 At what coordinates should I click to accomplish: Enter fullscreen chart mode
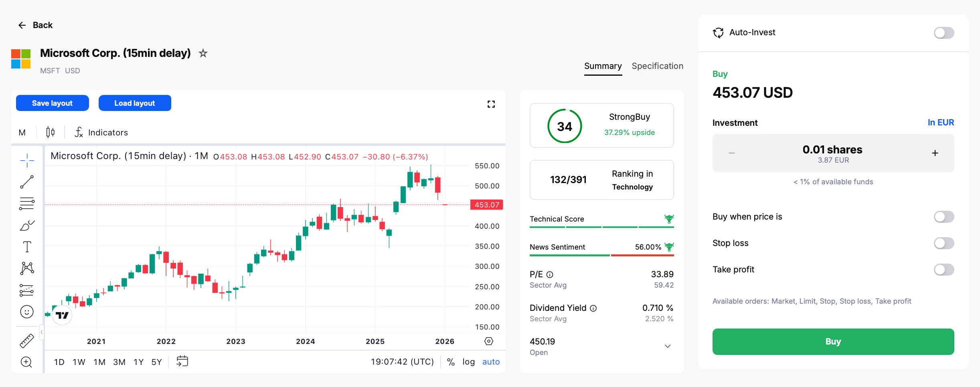pos(491,104)
